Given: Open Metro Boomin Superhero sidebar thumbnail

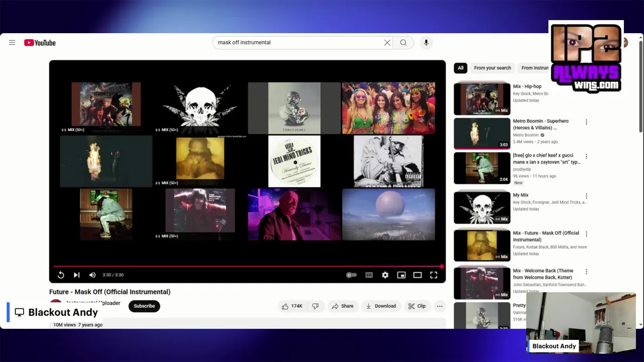Looking at the screenshot, I should pos(482,133).
